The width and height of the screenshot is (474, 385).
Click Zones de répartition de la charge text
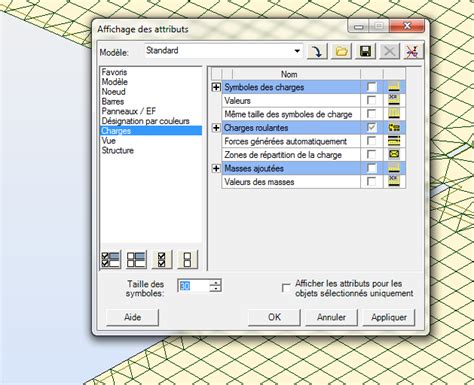tap(283, 155)
